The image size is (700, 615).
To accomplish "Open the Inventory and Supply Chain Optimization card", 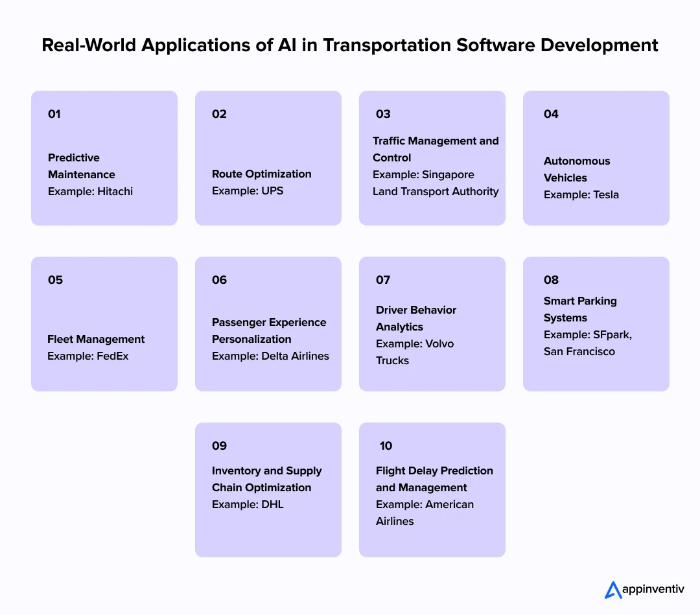I will click(x=268, y=489).
